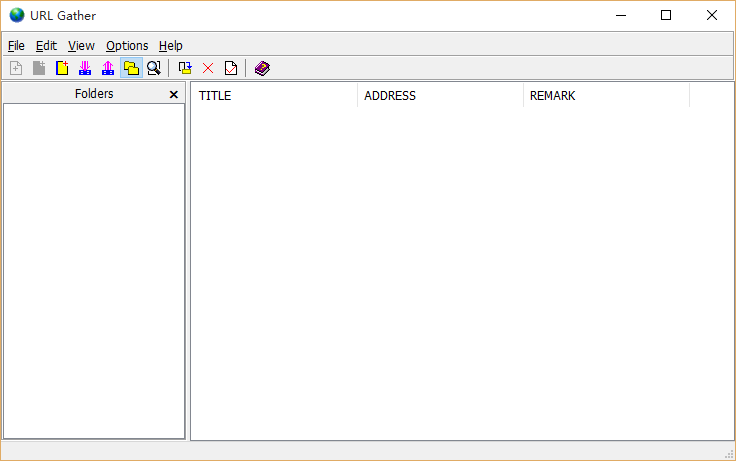Screen dimensions: 736x461
Task: Toggle the Folders panel toolbar button
Action: [x=131, y=68]
